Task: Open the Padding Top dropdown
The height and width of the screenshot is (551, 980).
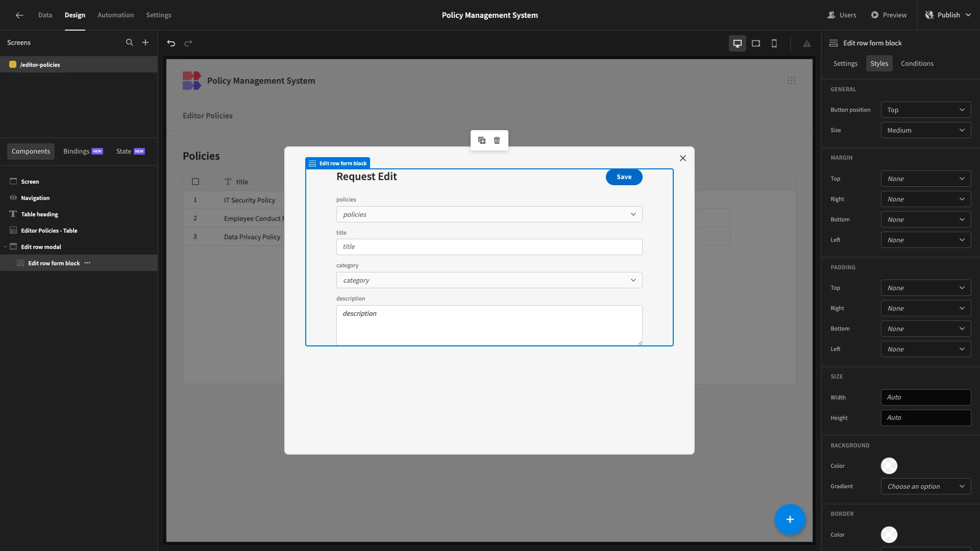Action: [926, 288]
